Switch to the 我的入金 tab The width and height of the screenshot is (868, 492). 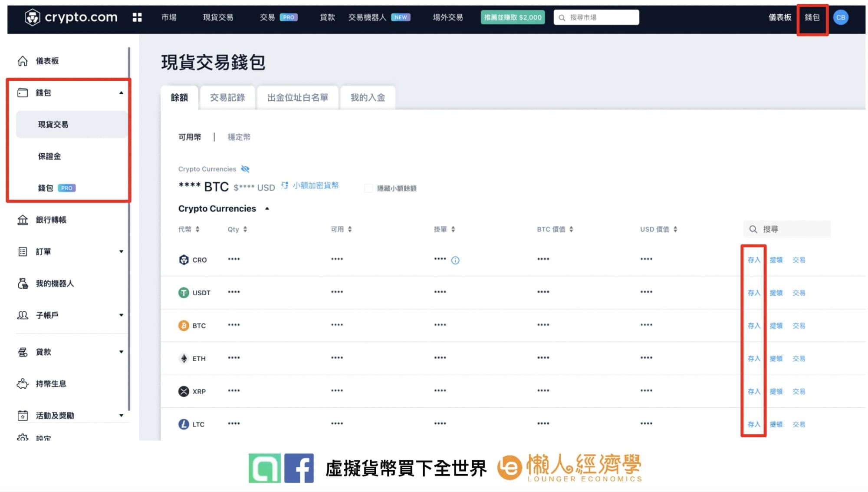click(x=368, y=97)
